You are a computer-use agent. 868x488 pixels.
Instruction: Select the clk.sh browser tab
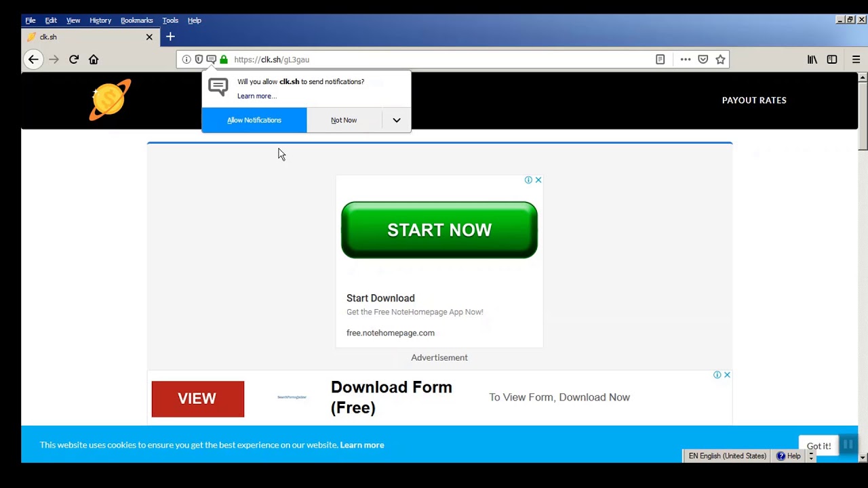[90, 37]
